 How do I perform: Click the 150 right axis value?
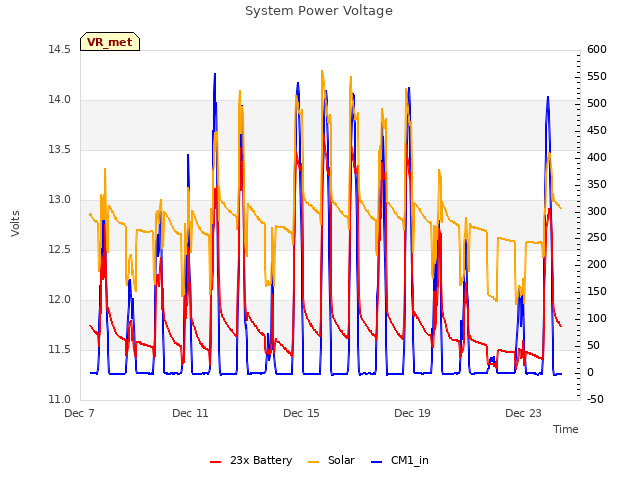click(x=597, y=292)
